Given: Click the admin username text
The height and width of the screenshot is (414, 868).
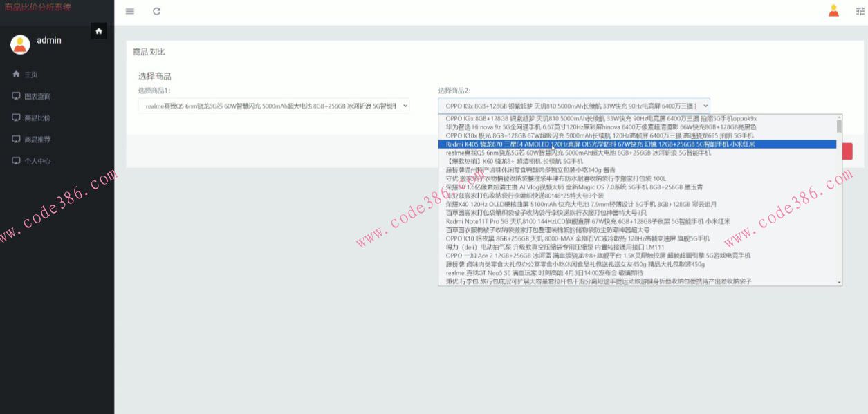Looking at the screenshot, I should point(49,40).
